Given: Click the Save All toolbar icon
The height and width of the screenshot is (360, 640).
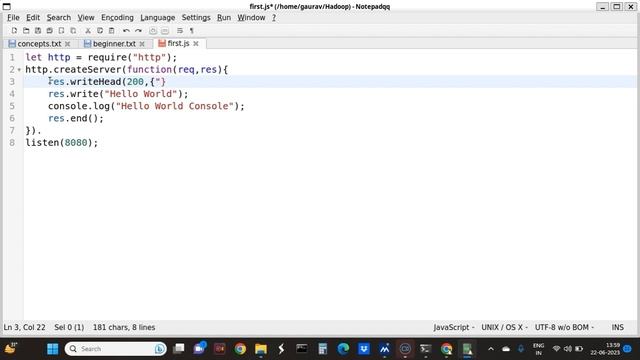Looking at the screenshot, I should pos(49,31).
